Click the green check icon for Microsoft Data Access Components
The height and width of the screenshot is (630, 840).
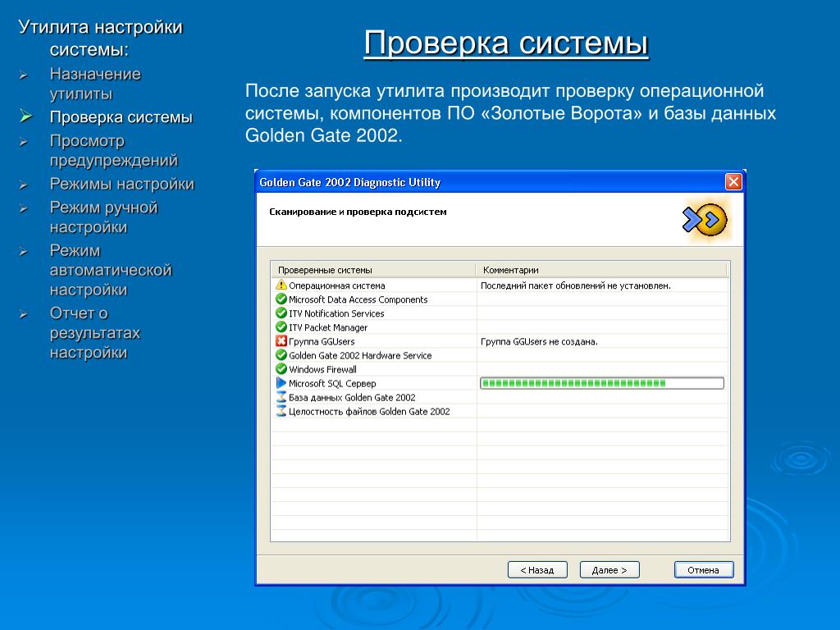(x=281, y=299)
